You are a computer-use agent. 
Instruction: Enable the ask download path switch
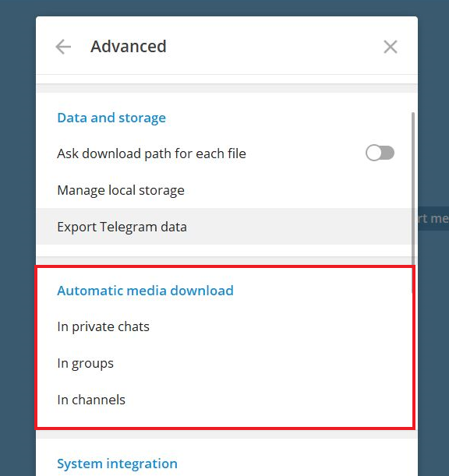[380, 153]
